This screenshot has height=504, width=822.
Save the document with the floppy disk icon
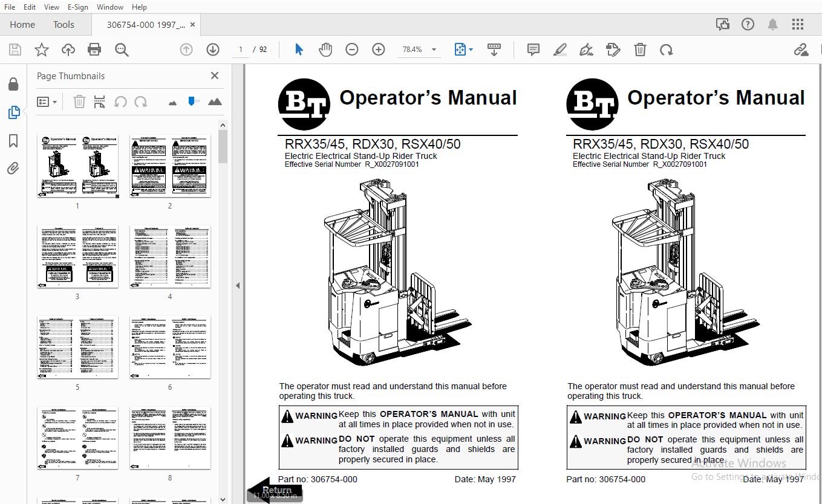click(x=15, y=50)
